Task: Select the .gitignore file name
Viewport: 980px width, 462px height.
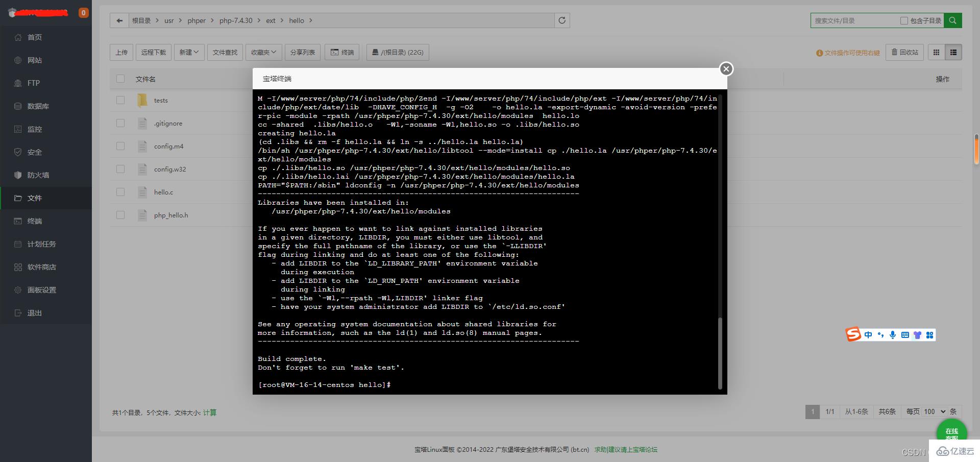Action: coord(168,124)
